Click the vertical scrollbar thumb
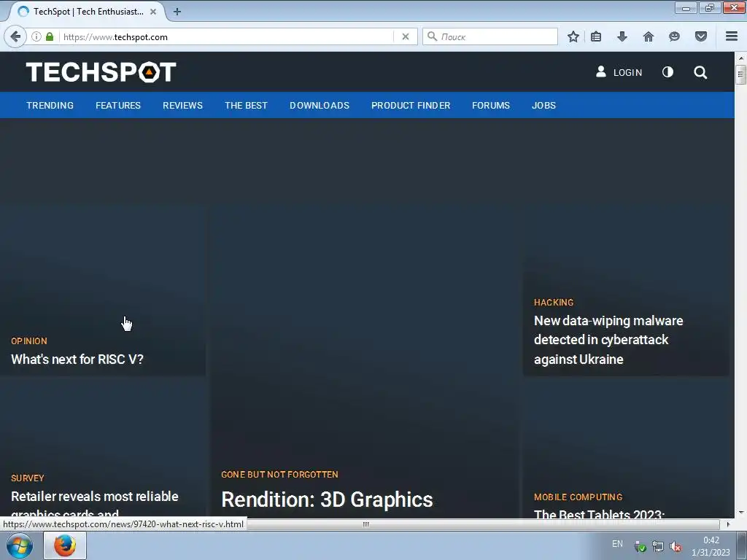Viewport: 747px width, 560px height. [x=740, y=75]
